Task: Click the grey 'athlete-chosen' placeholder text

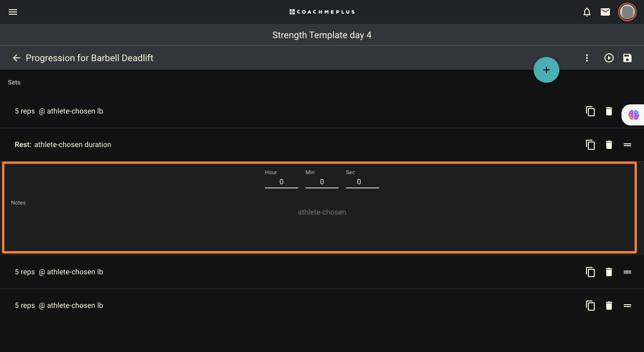Action: (322, 212)
